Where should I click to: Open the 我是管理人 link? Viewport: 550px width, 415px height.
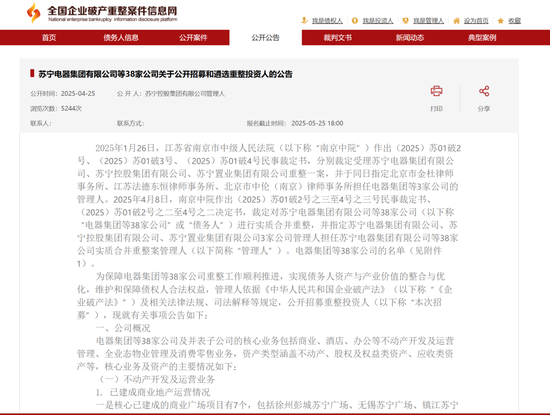tap(428, 21)
